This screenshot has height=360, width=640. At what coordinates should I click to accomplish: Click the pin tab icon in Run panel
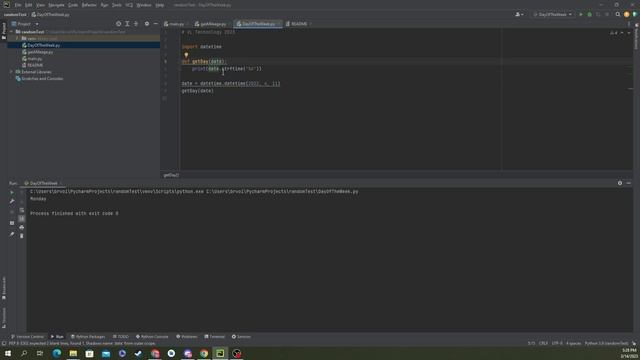[12, 234]
